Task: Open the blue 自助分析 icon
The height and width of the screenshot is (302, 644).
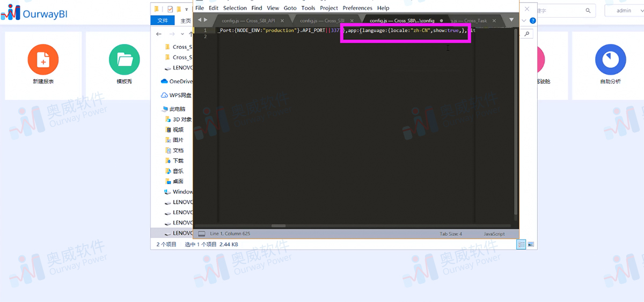Action: [611, 59]
